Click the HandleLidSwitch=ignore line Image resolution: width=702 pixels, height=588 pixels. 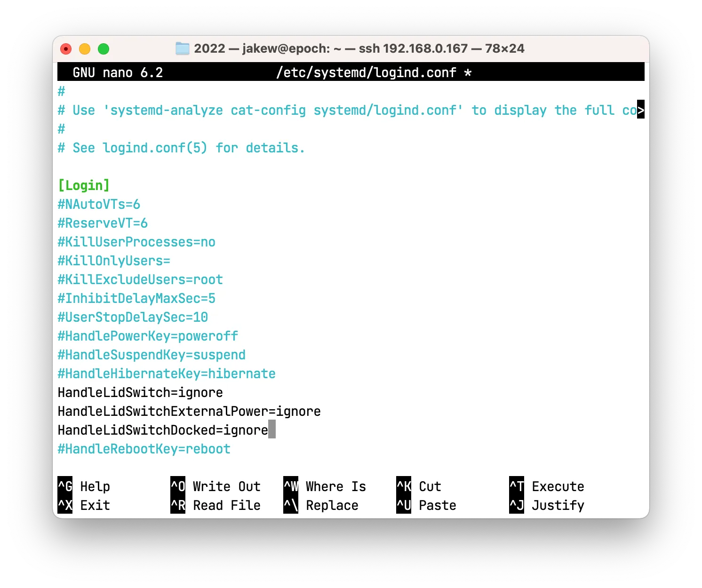(140, 392)
